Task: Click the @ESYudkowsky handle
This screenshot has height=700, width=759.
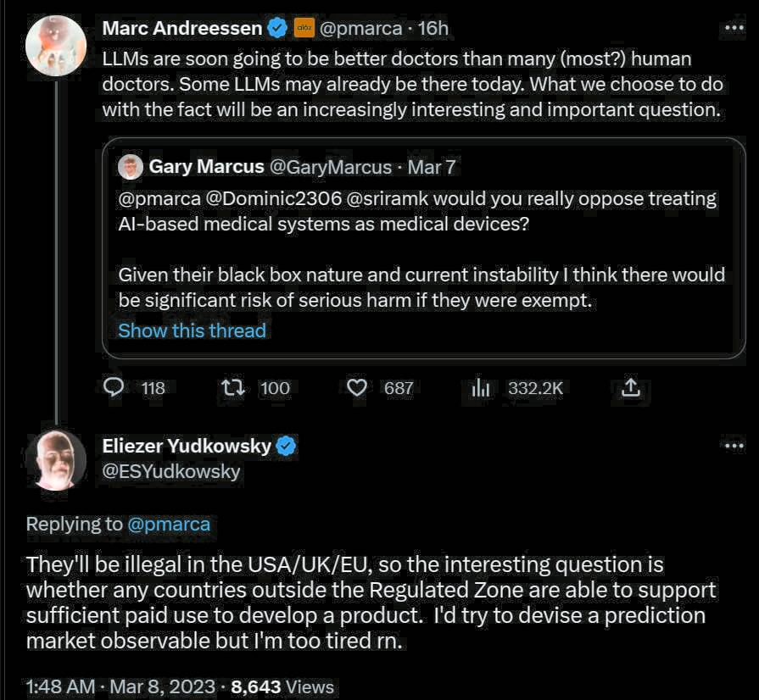Action: point(171,471)
